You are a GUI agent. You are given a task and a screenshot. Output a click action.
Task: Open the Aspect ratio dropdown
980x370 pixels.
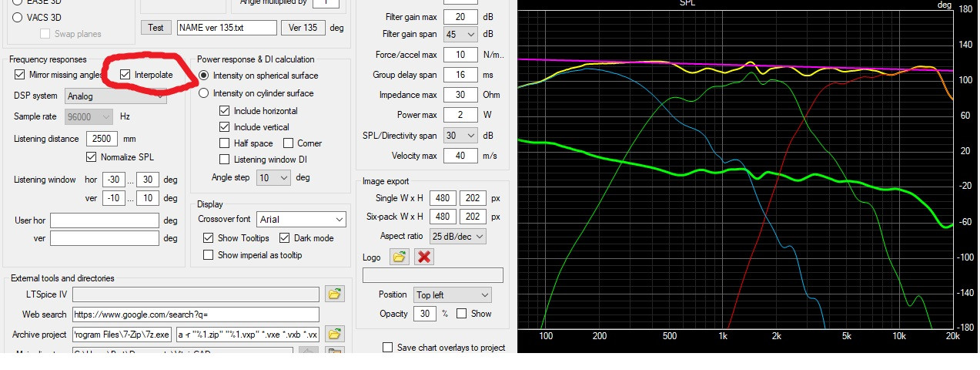458,236
